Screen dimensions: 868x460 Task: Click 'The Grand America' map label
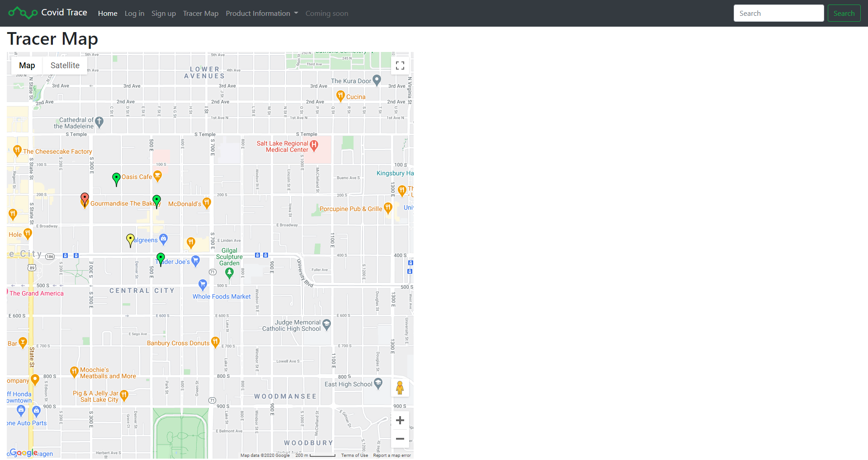tap(37, 293)
